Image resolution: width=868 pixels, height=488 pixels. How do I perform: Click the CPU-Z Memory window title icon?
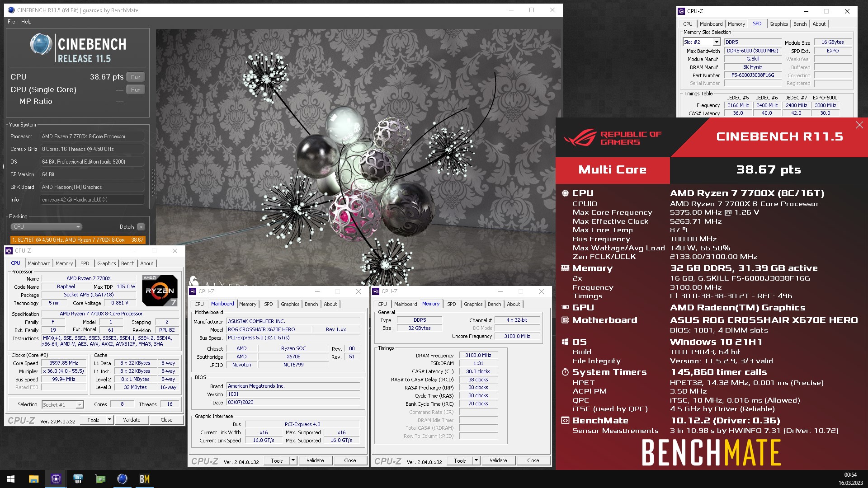point(376,291)
